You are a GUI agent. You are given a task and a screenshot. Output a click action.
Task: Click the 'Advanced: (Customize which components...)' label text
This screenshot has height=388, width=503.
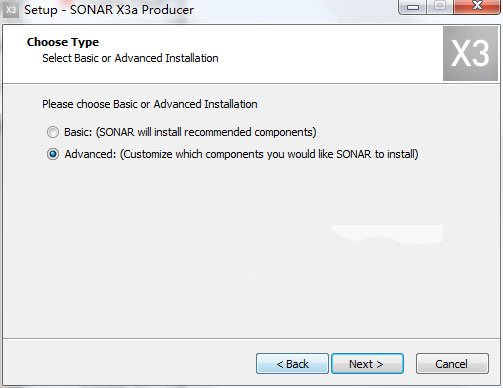(241, 154)
